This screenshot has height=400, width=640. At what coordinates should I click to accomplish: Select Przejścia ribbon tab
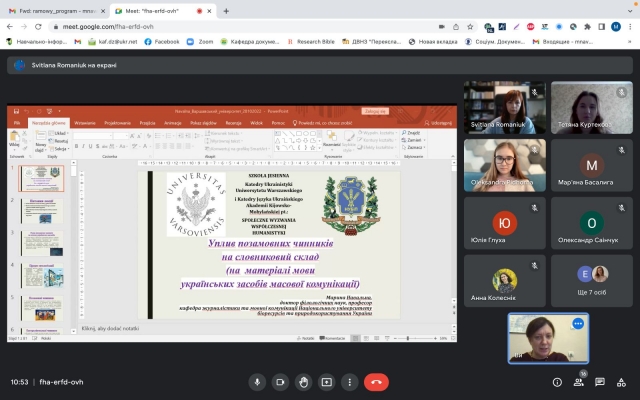pos(147,123)
